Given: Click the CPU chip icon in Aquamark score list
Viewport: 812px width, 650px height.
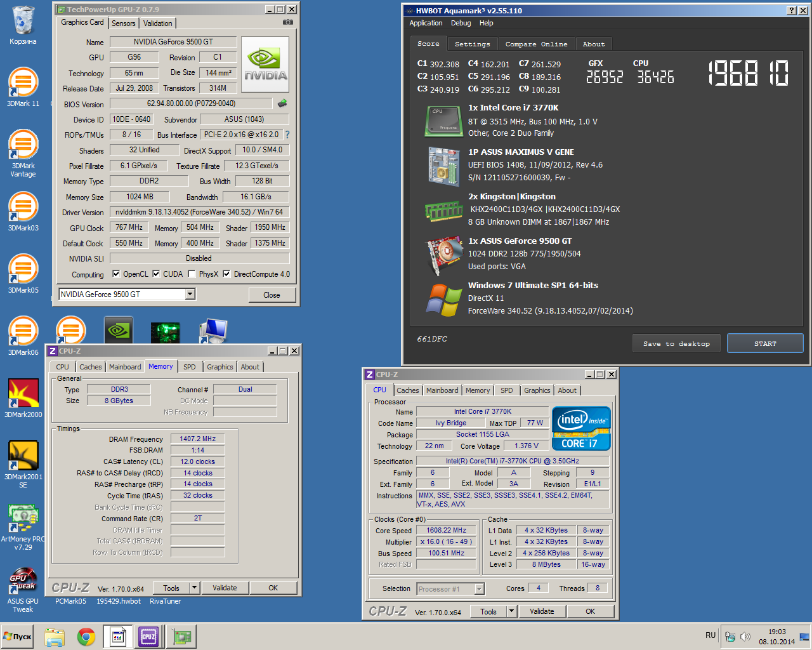Looking at the screenshot, I should 443,121.
